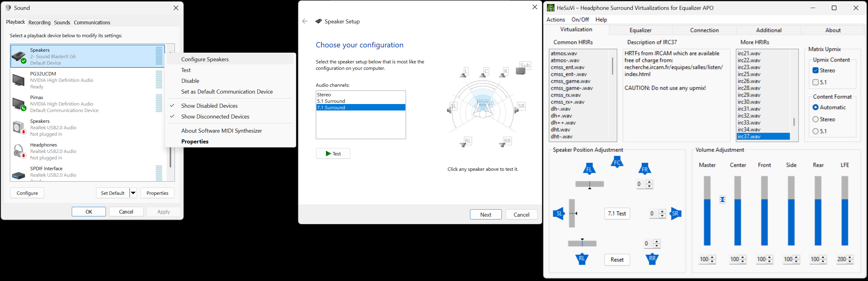Viewport: 868px width, 281px height.
Task: Select 5.1 content format radio button
Action: (x=815, y=131)
